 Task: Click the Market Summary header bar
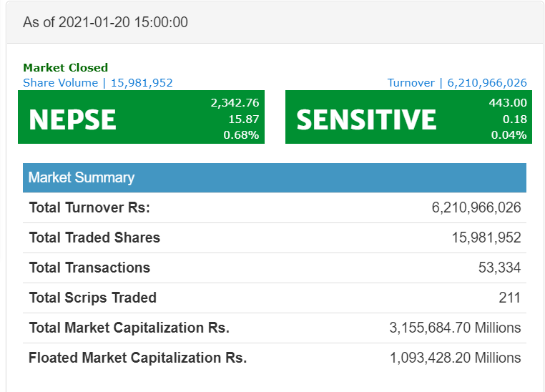275,177
